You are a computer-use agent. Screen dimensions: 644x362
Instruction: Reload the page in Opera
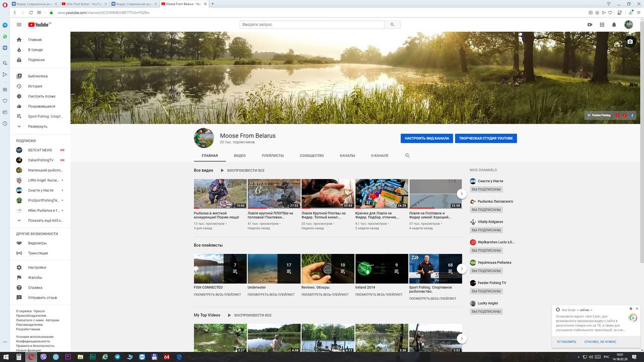click(x=31, y=12)
